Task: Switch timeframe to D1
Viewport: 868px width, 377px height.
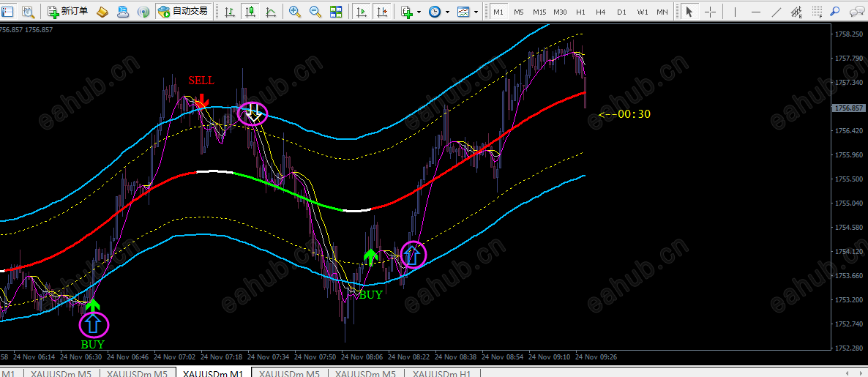Action: [621, 12]
